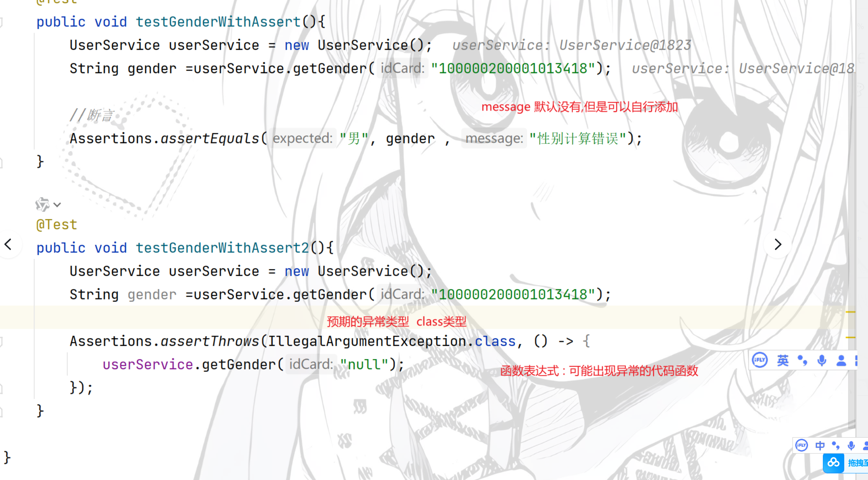Toggle punctuation mode in upper iFLY bar
This screenshot has width=868, height=480.
point(802,361)
